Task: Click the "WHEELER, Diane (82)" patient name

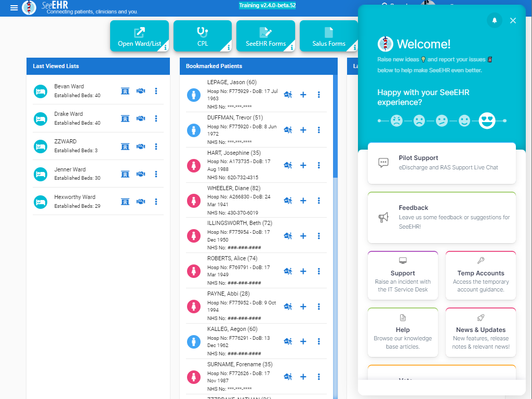Action: click(x=234, y=188)
